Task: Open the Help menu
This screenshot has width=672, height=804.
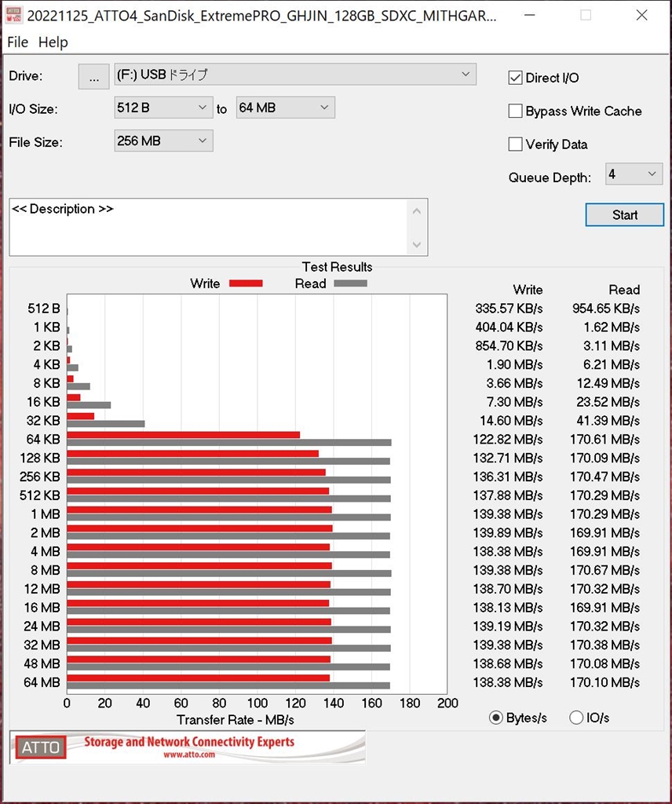Action: 53,42
